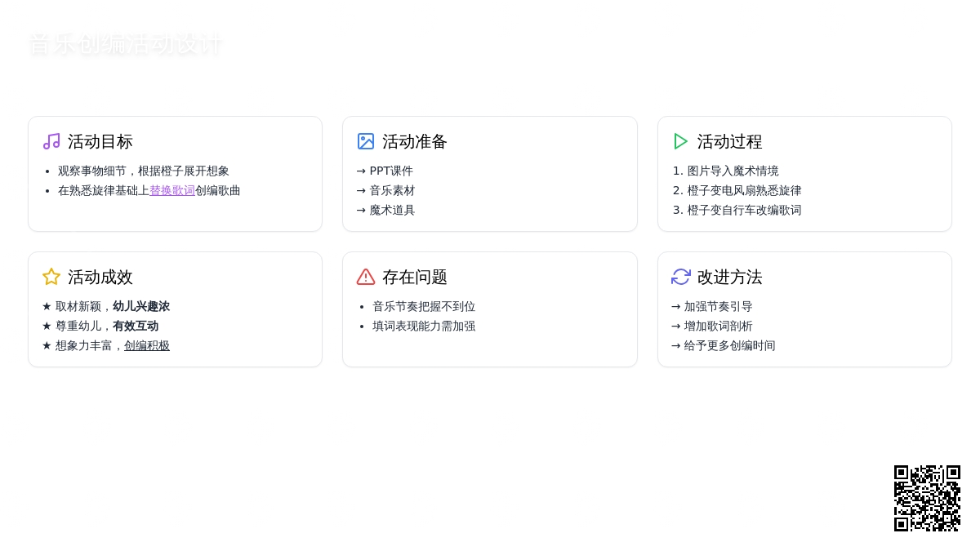
Task: Click the PPT课件 list item
Action: [x=390, y=171]
